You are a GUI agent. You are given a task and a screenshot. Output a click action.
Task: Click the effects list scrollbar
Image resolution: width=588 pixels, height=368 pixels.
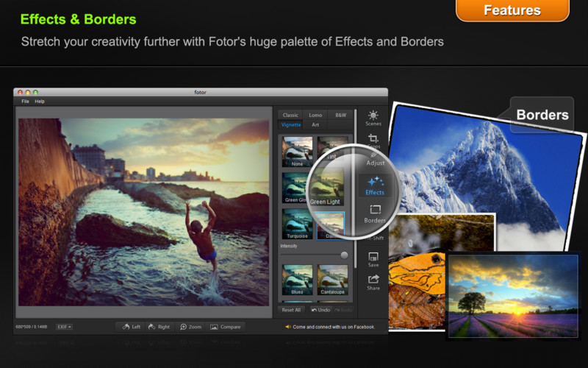coord(355,189)
